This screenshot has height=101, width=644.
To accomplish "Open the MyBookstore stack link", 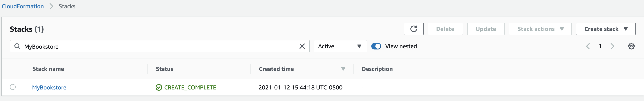I will pyautogui.click(x=49, y=87).
